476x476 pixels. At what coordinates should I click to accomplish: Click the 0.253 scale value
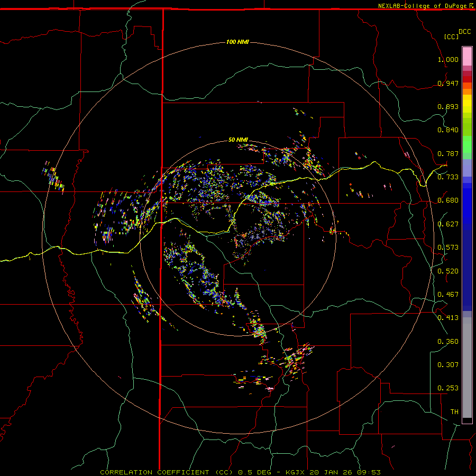(x=448, y=388)
